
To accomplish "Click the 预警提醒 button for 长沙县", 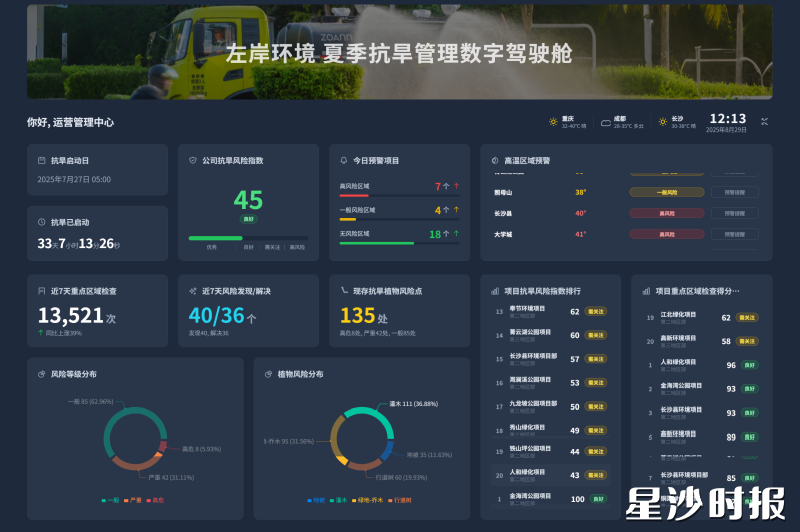I will [734, 213].
